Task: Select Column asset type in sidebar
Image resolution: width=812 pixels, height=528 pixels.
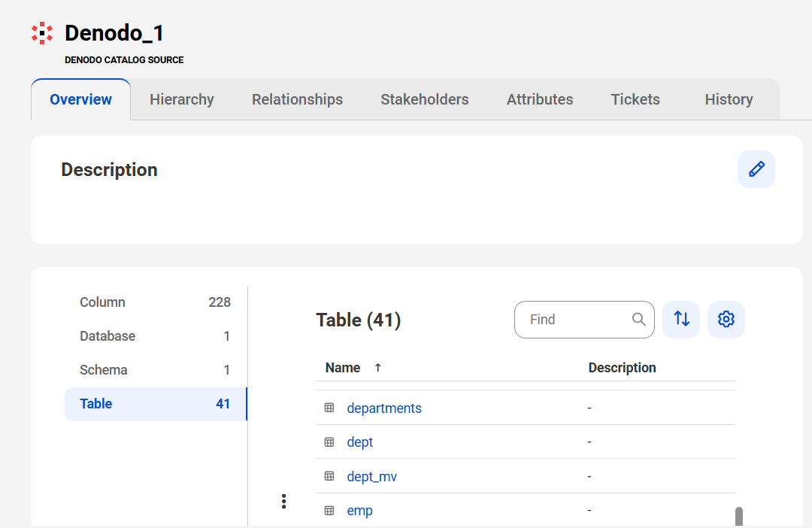Action: click(x=156, y=302)
